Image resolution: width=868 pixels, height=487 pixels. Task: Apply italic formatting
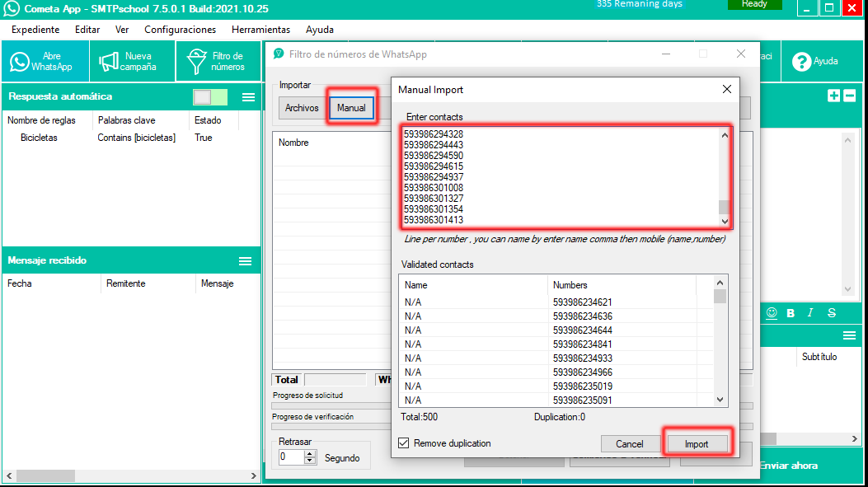coord(810,313)
